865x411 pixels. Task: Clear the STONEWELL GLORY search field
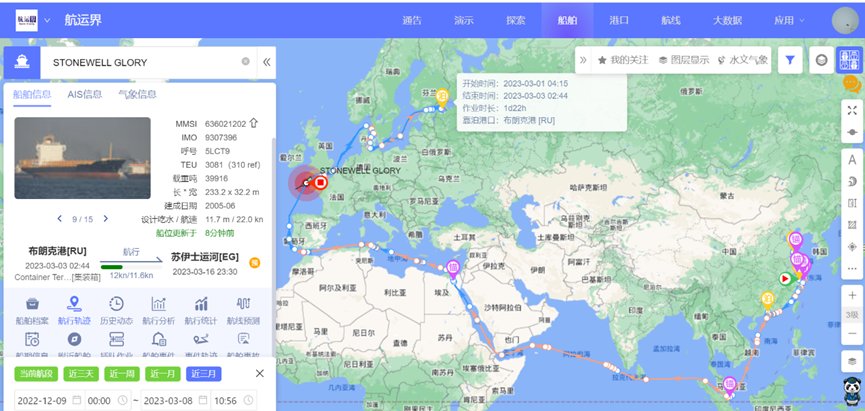point(245,62)
